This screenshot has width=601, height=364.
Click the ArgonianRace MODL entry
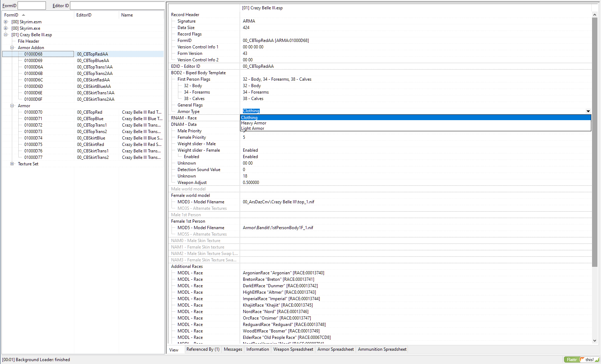(x=283, y=273)
